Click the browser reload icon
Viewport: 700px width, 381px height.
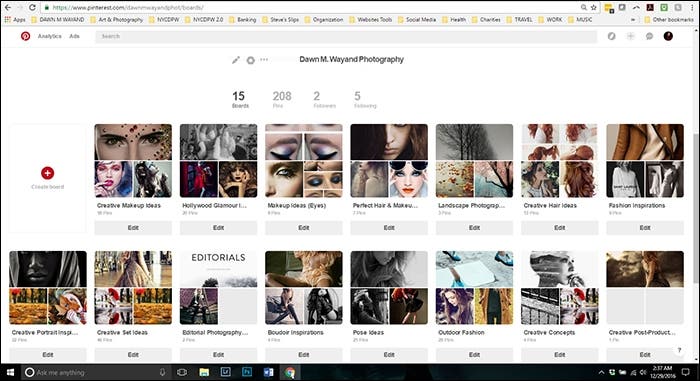32,8
